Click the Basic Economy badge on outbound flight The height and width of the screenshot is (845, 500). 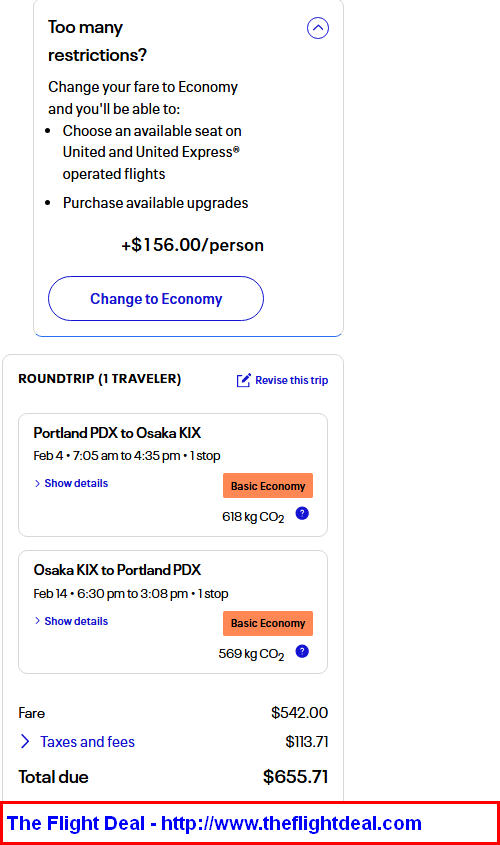(x=268, y=486)
